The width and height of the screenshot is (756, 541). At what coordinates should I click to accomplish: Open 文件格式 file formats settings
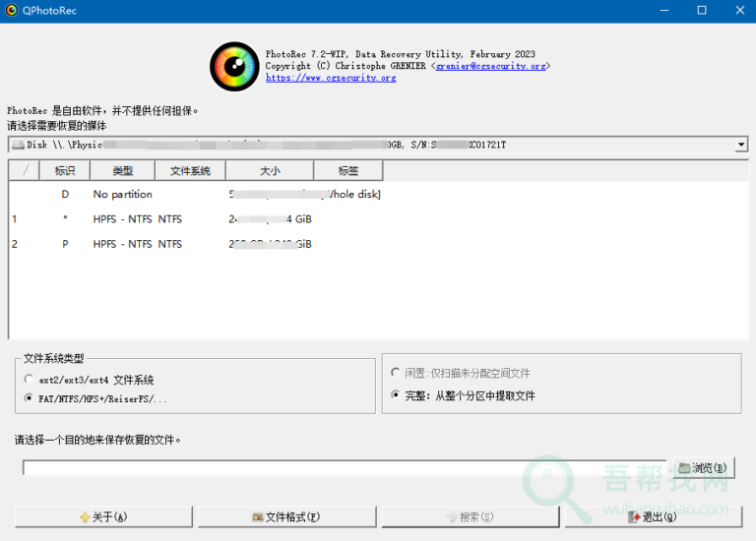[x=285, y=516]
